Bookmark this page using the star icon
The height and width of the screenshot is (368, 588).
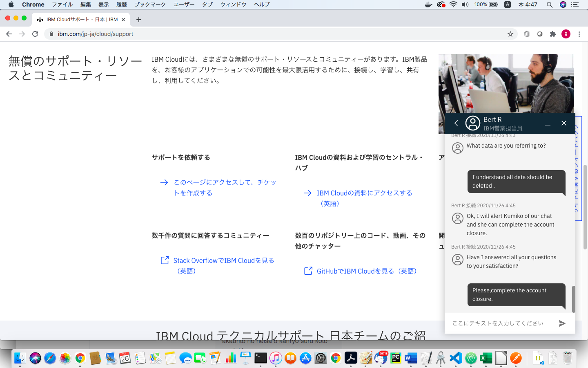(510, 34)
